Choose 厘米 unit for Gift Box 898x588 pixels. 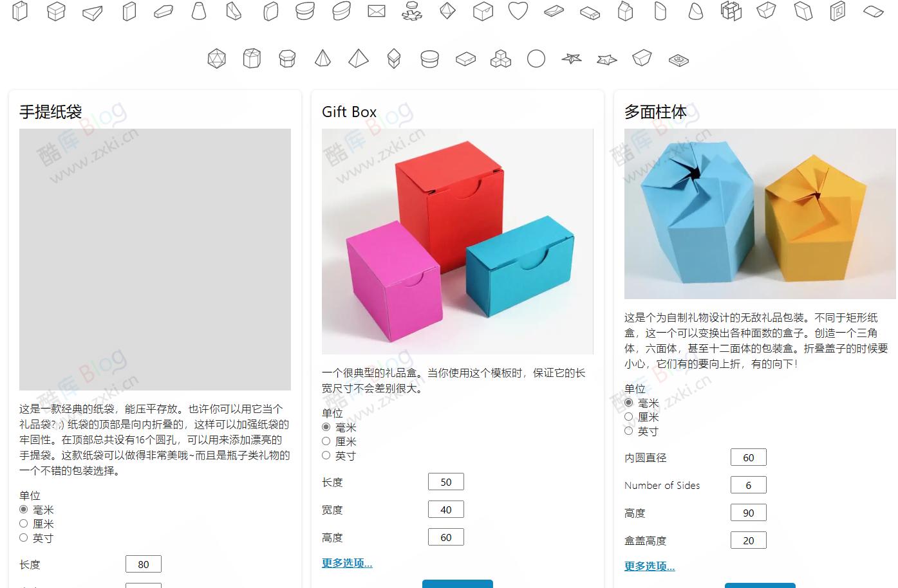[x=326, y=441]
